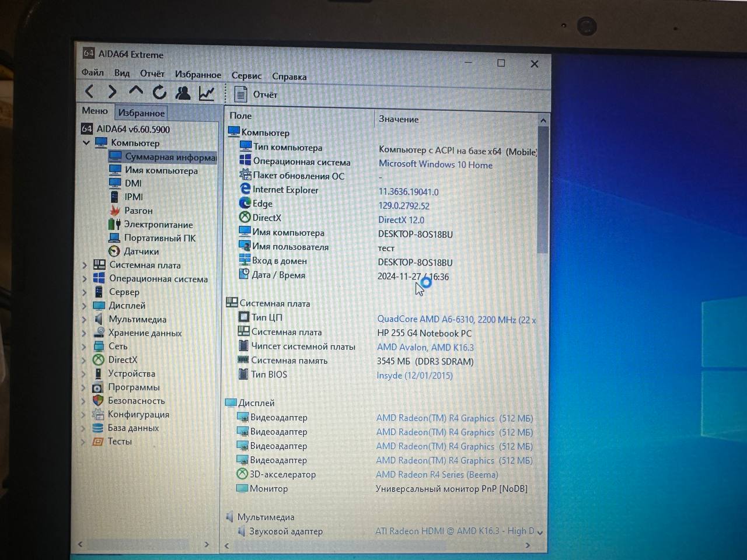Select the HP 255 G4 Notebook PC value
Viewport: 747px width, 560px height.
tap(424, 334)
